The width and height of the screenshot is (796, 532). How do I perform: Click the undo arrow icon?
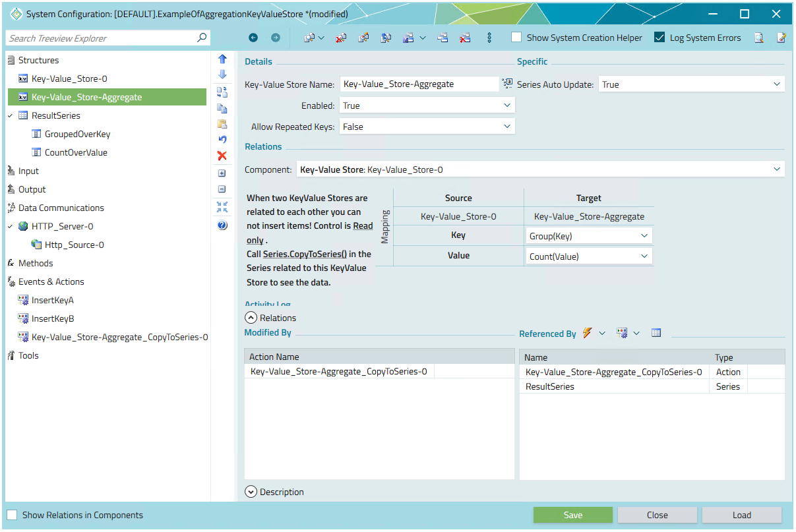point(222,139)
